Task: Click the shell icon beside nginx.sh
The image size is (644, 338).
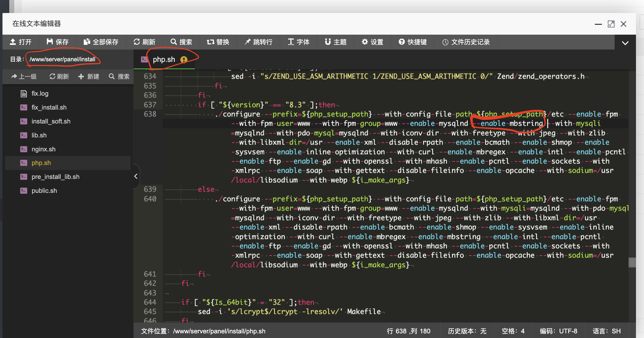Action: point(24,149)
